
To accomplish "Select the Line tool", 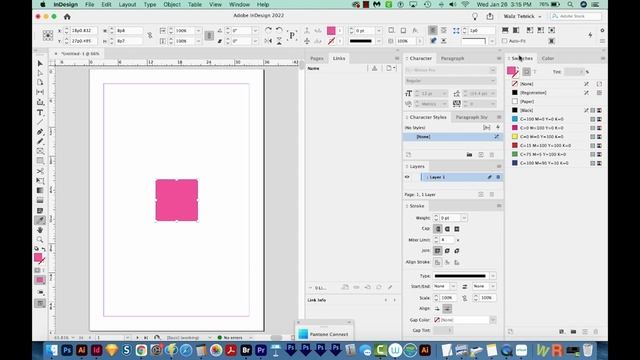I will pyautogui.click(x=40, y=122).
